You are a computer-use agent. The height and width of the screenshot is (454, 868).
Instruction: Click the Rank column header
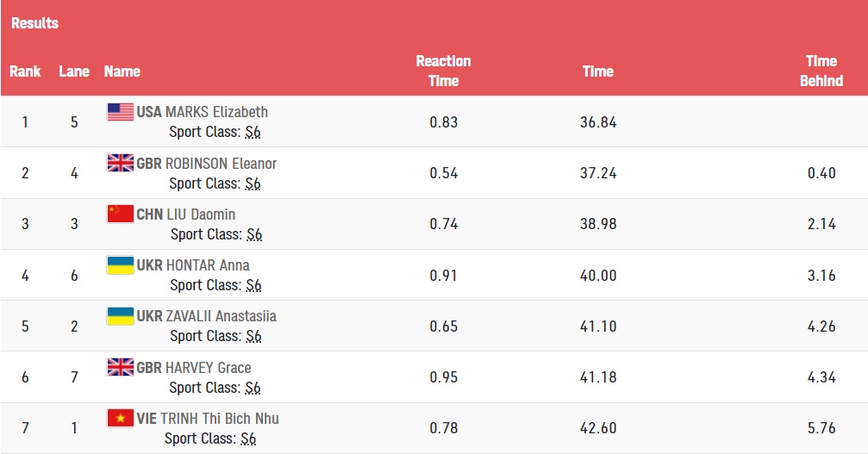pyautogui.click(x=25, y=72)
